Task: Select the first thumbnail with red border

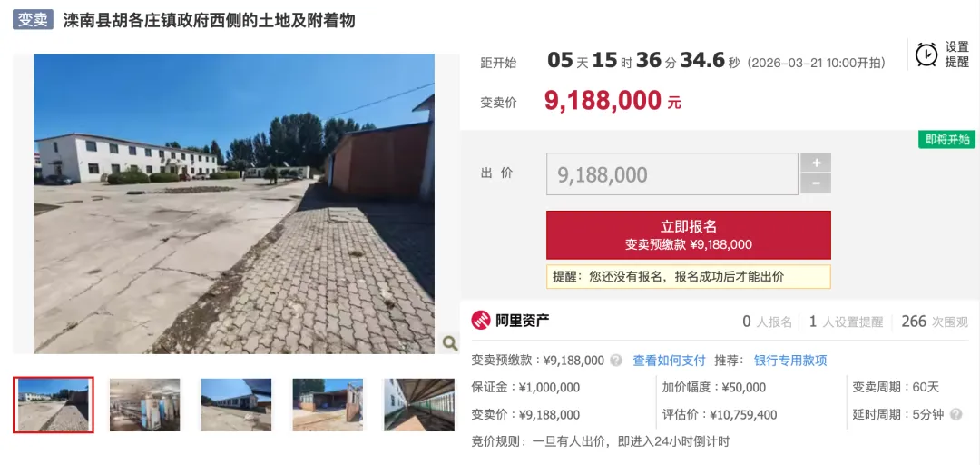Action: [x=54, y=404]
